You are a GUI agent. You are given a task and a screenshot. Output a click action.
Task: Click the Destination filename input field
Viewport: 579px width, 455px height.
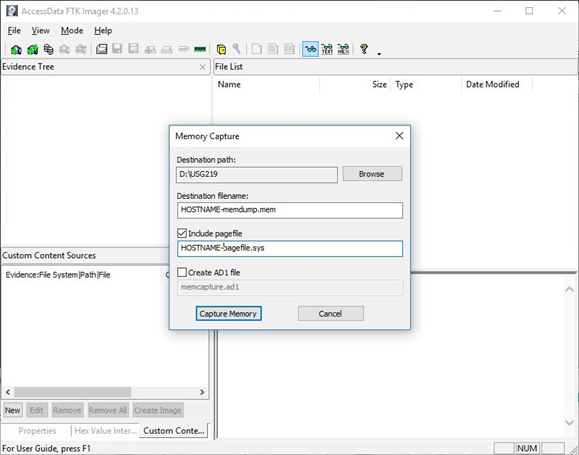pyautogui.click(x=290, y=210)
